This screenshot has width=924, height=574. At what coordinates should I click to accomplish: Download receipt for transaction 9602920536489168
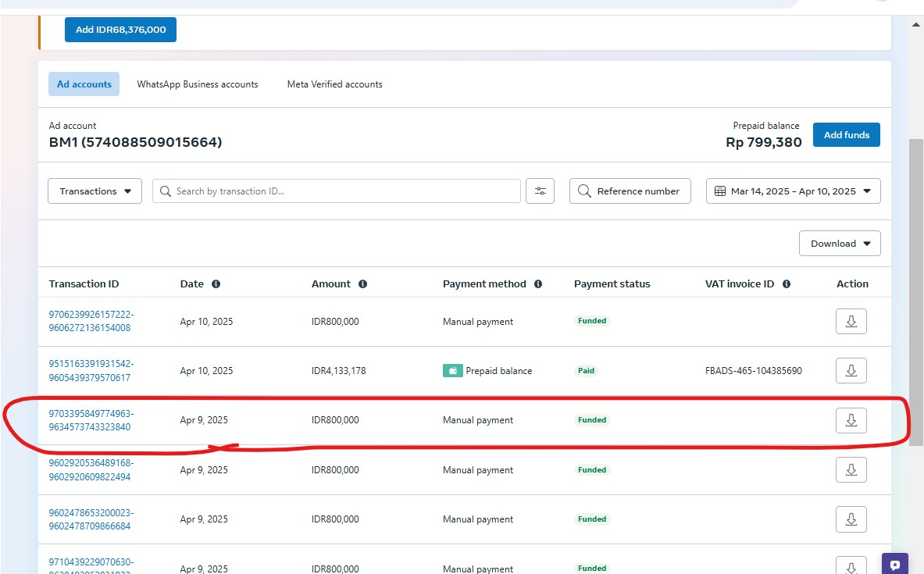851,469
